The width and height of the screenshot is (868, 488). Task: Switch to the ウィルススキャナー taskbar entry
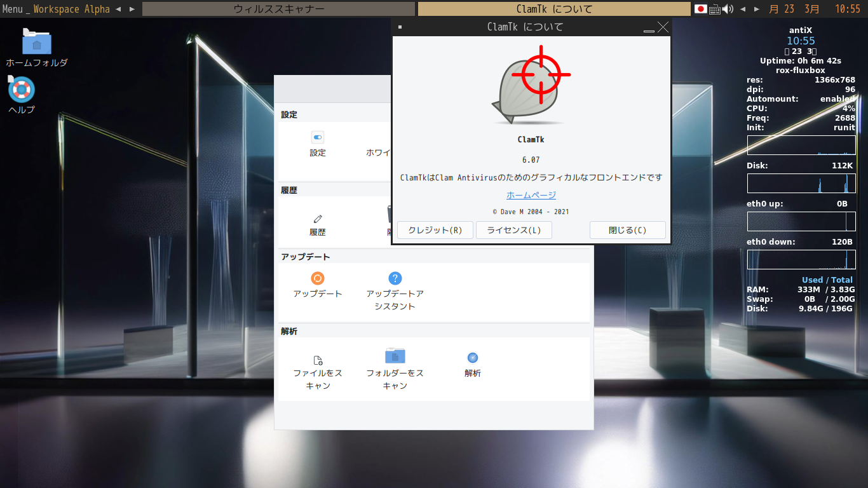click(279, 9)
